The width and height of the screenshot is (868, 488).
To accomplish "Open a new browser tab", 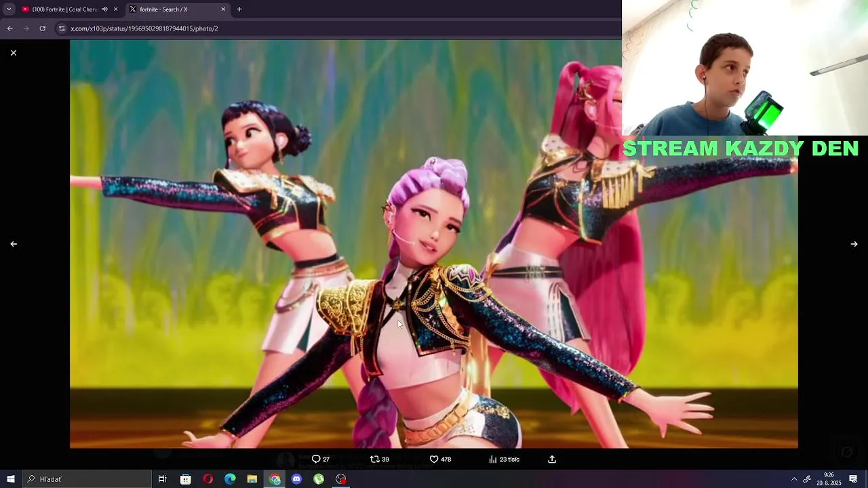I will (x=239, y=9).
